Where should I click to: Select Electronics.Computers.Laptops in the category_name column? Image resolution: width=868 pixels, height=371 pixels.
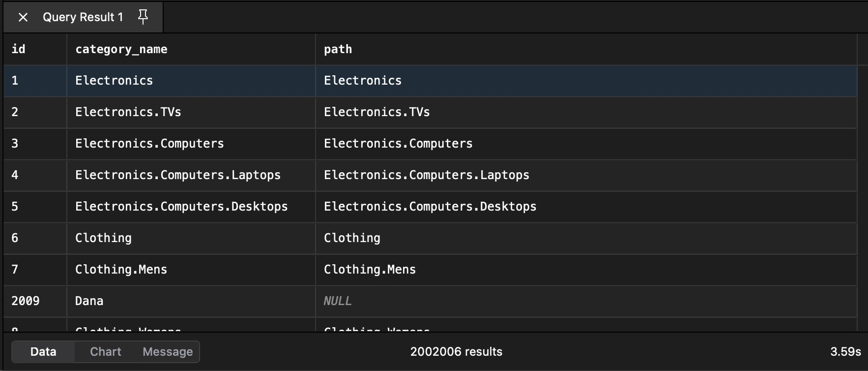(x=177, y=175)
